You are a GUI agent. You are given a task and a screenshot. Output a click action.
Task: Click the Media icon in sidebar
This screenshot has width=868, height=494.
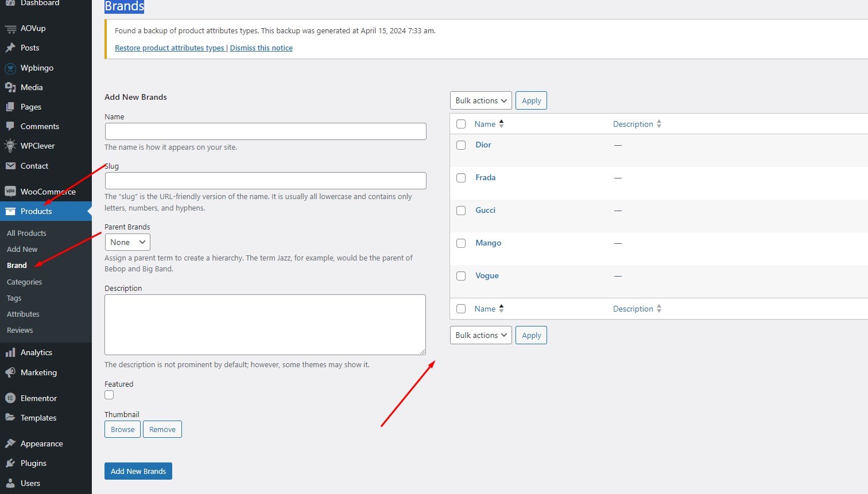(10, 87)
